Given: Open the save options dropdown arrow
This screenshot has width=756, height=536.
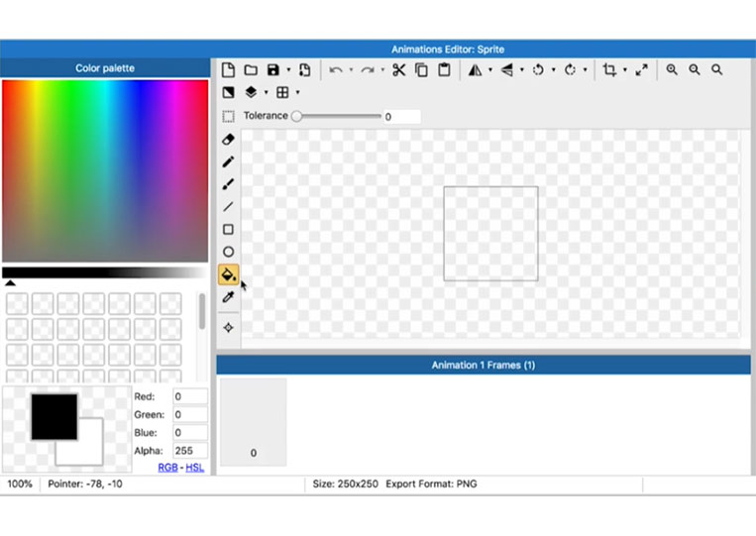Looking at the screenshot, I should click(x=288, y=70).
